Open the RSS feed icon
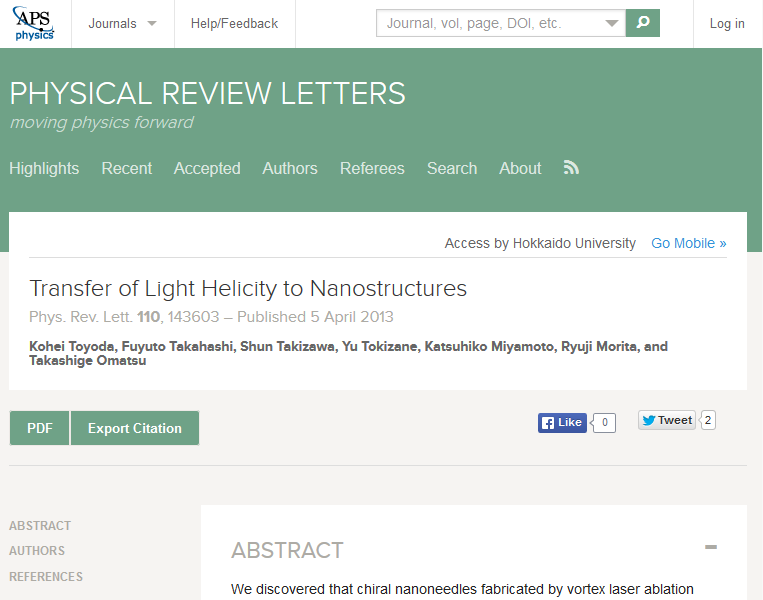Viewport: 763px width, 600px height. (571, 168)
